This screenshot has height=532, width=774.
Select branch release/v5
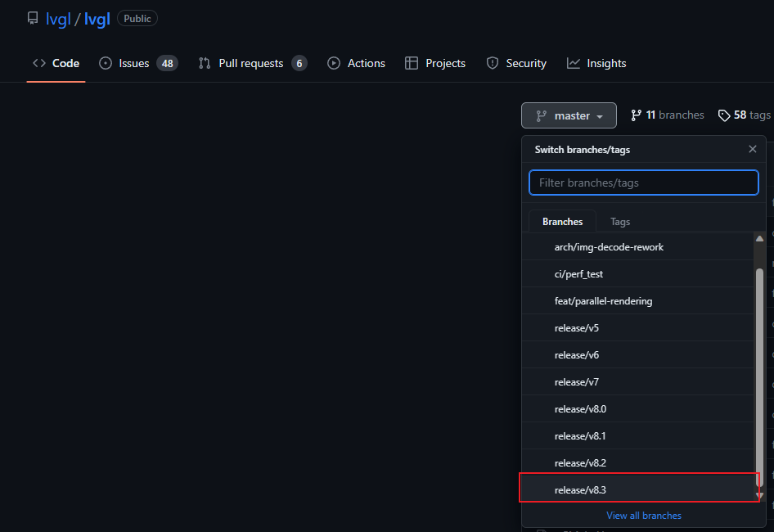pyautogui.click(x=637, y=328)
